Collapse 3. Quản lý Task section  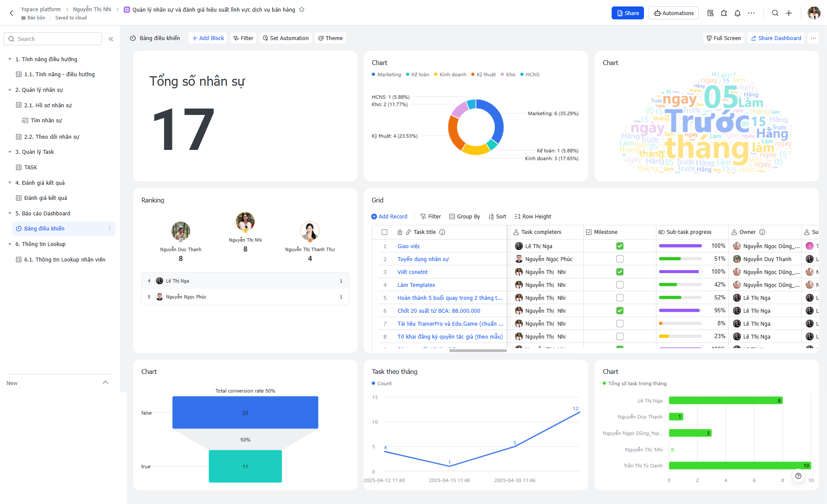pyautogui.click(x=10, y=152)
